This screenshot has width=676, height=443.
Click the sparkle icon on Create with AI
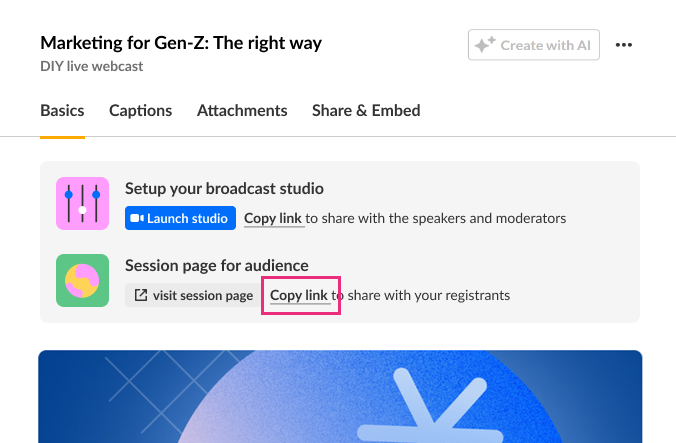tap(485, 45)
